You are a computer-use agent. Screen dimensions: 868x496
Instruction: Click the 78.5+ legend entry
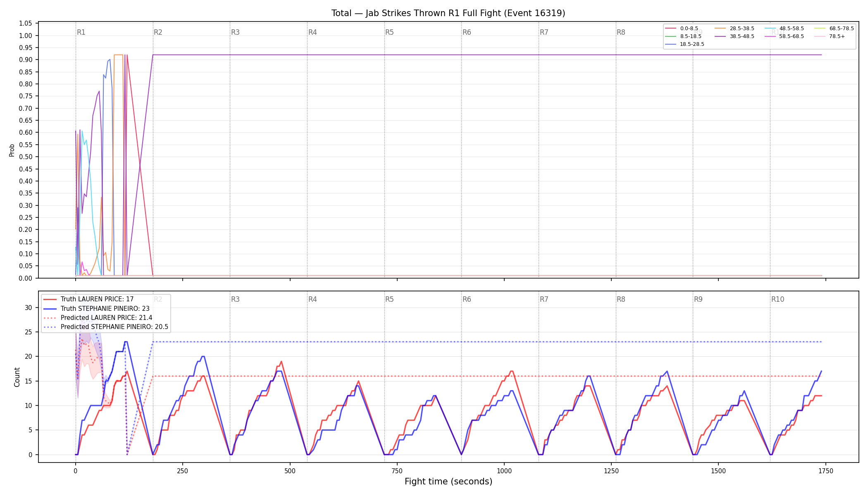point(830,36)
